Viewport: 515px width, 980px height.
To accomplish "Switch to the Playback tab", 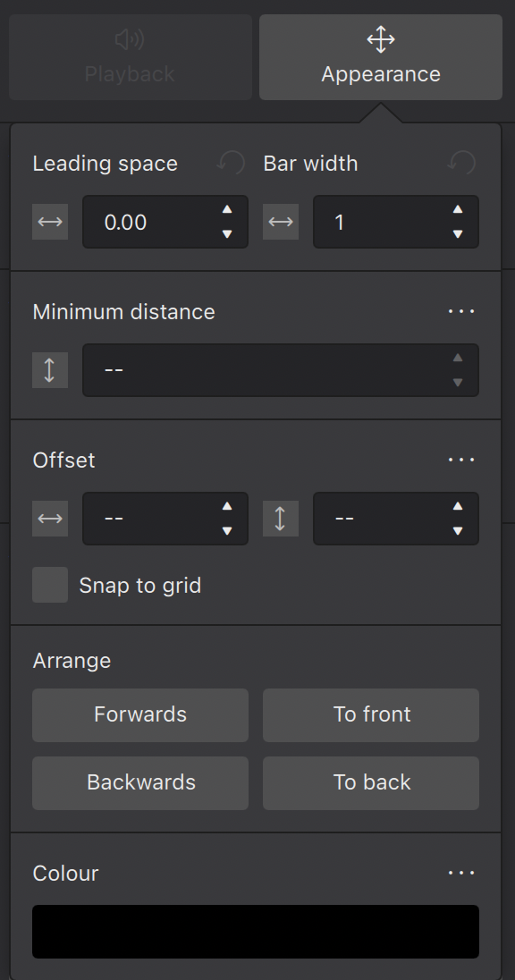I will tap(129, 58).
